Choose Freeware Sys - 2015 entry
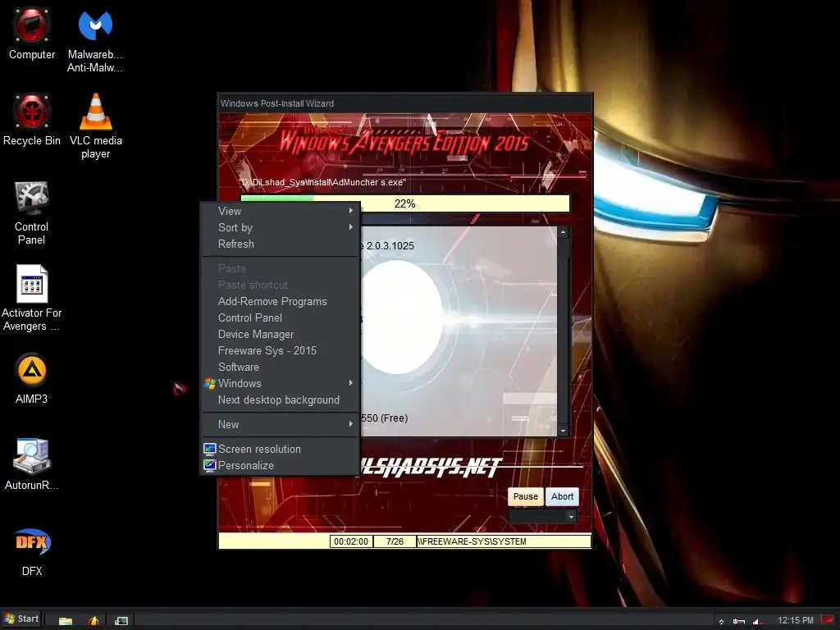 pos(280,351)
